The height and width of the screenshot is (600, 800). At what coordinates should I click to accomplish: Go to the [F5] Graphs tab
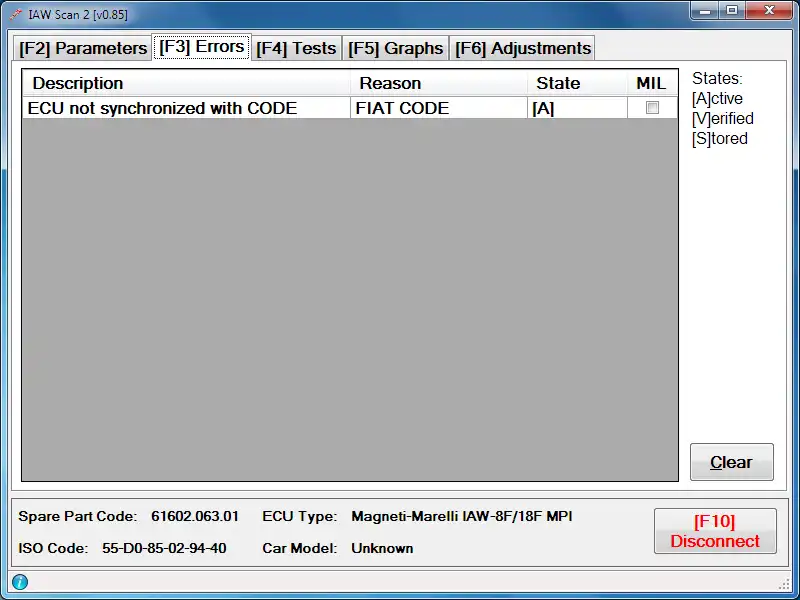[395, 48]
